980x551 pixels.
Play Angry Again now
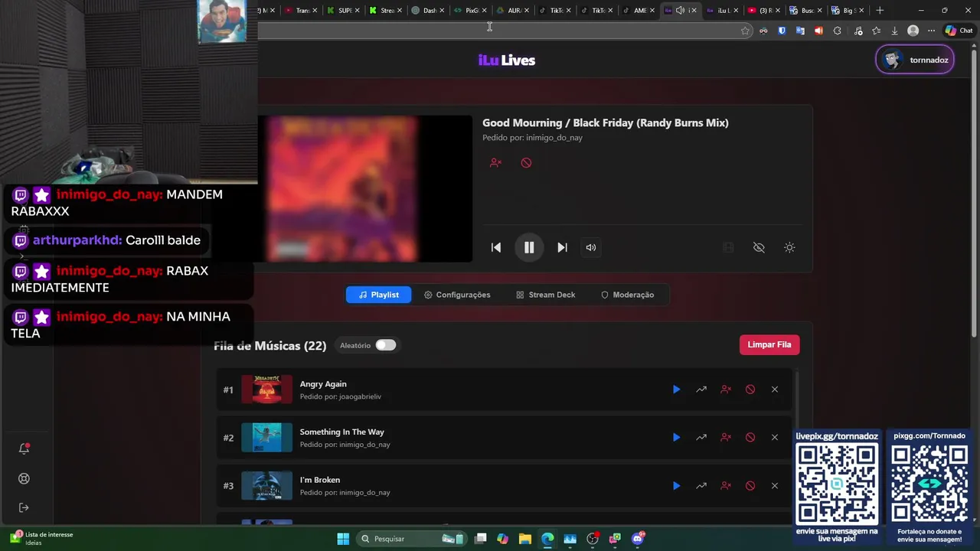[x=676, y=390]
